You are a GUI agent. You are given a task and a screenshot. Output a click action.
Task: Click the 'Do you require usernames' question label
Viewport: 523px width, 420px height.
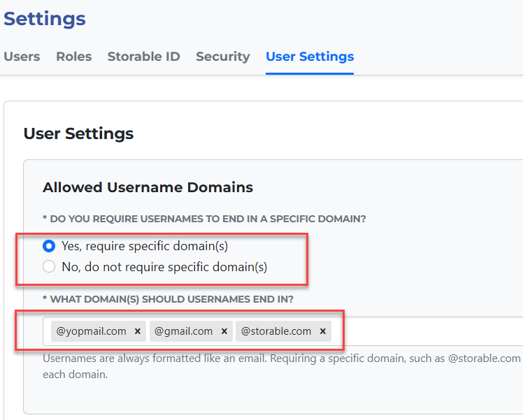(x=204, y=219)
